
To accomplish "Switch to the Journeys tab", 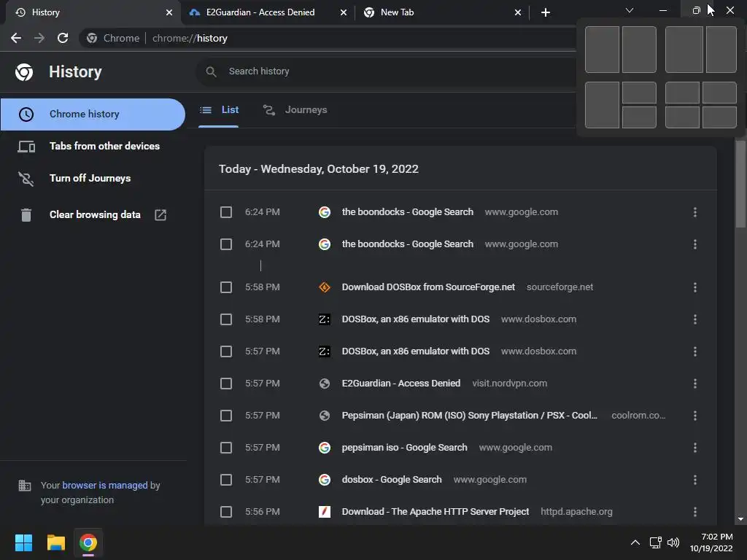I will [x=295, y=110].
